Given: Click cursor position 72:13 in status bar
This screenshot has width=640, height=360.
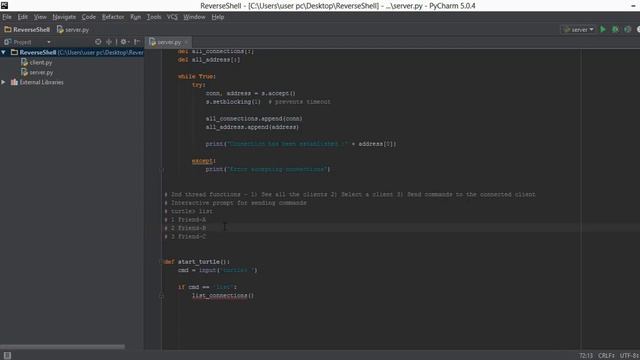Looking at the screenshot, I should (x=586, y=356).
